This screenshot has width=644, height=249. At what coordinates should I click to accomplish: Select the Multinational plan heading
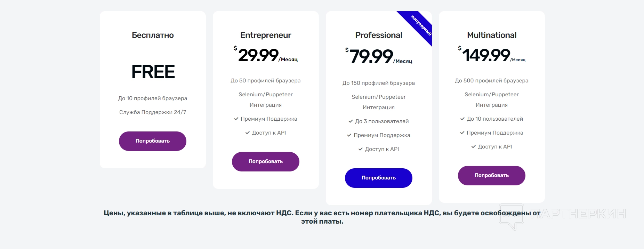(492, 35)
